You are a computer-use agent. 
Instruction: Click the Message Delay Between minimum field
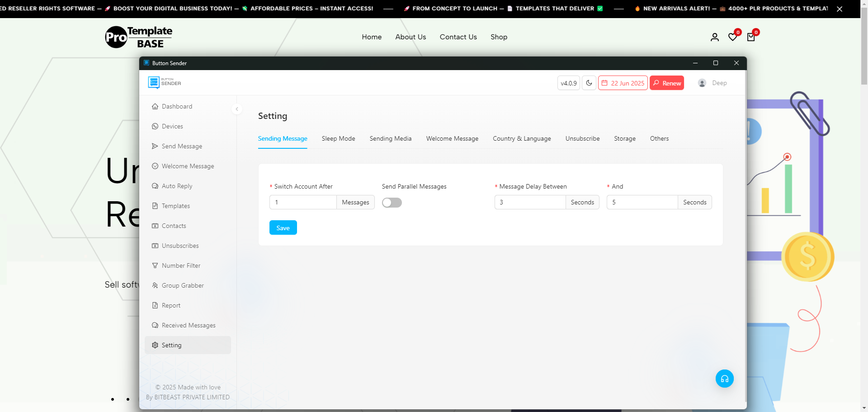click(x=530, y=202)
